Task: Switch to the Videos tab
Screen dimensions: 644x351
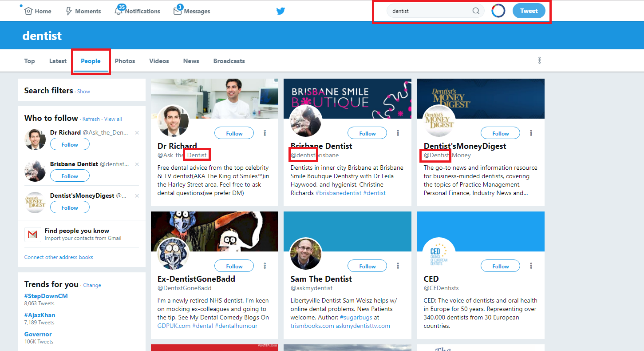Action: (x=159, y=61)
